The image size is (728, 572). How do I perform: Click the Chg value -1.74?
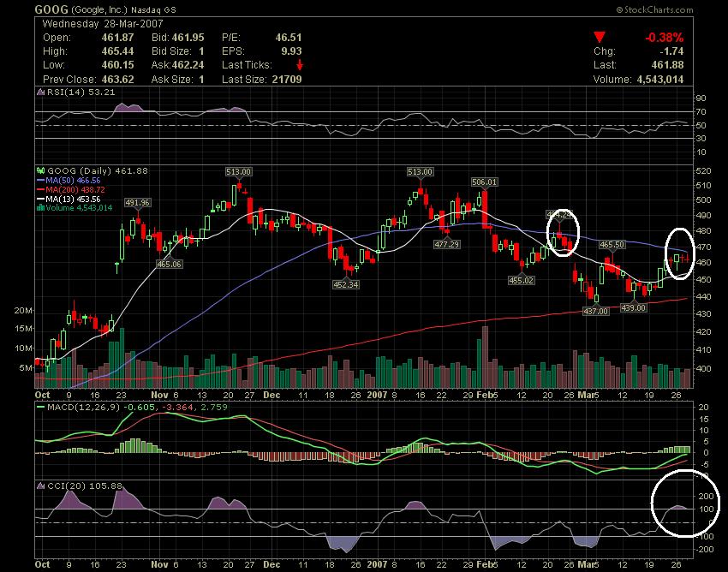[x=671, y=51]
